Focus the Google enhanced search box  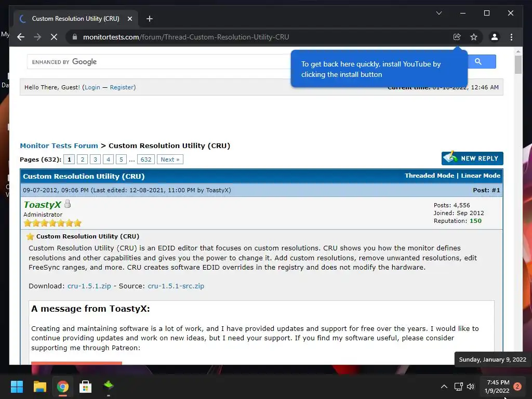tap(158, 62)
